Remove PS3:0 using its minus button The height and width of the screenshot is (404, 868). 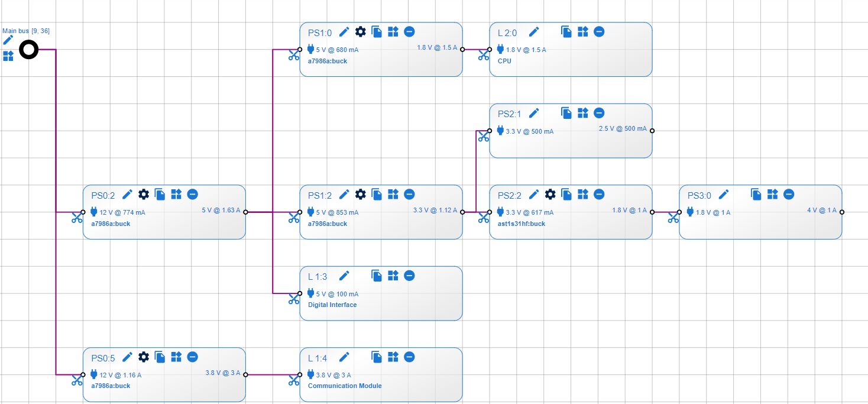tap(788, 193)
